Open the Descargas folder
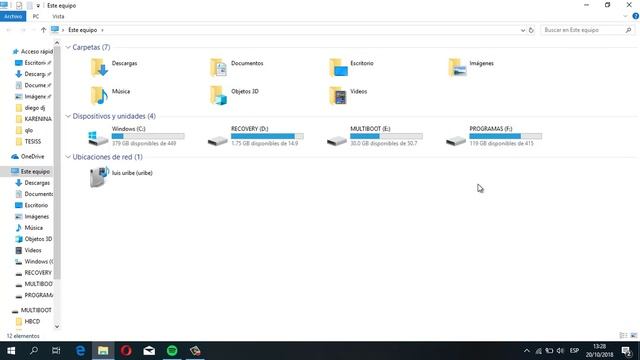Viewport: 640px width, 360px height. tap(114, 67)
